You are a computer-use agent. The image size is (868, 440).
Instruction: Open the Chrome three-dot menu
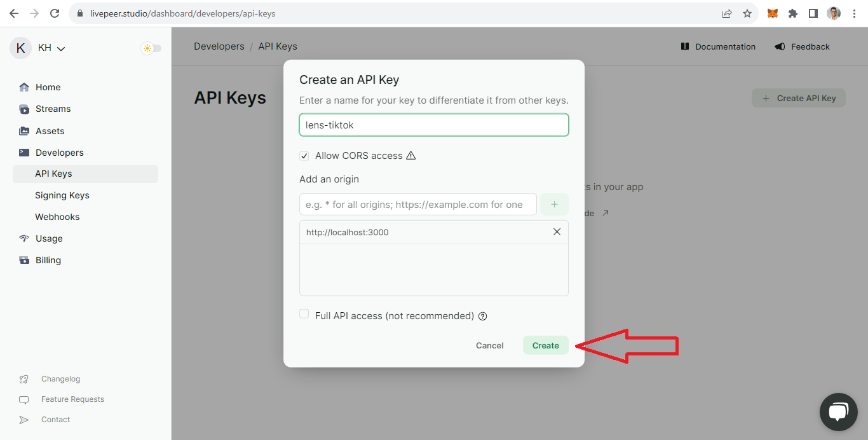tap(855, 13)
